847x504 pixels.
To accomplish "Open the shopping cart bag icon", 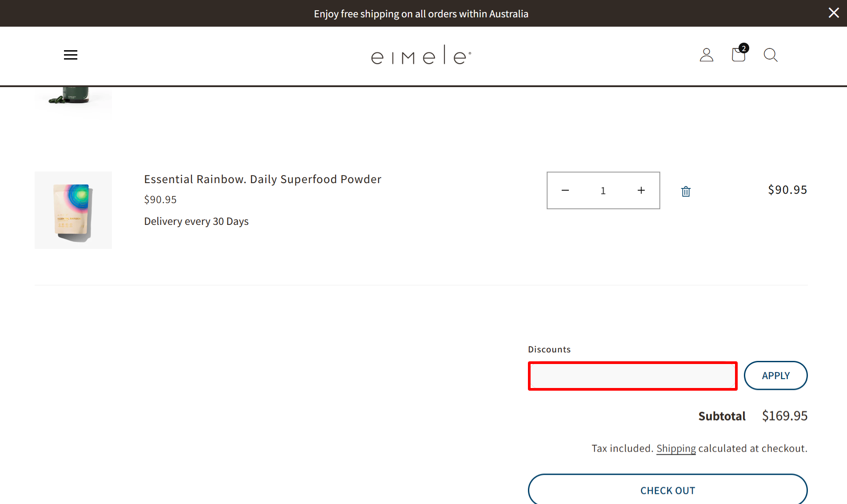I will 738,55.
